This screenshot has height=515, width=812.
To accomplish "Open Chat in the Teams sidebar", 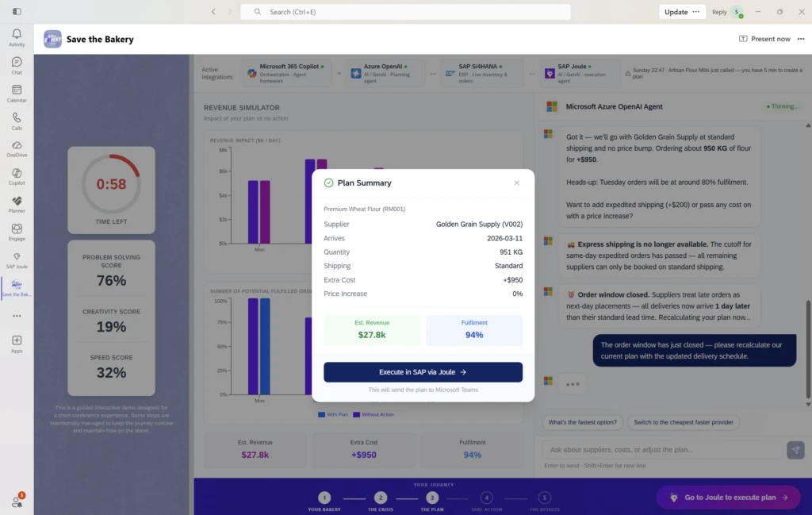I will pyautogui.click(x=17, y=65).
